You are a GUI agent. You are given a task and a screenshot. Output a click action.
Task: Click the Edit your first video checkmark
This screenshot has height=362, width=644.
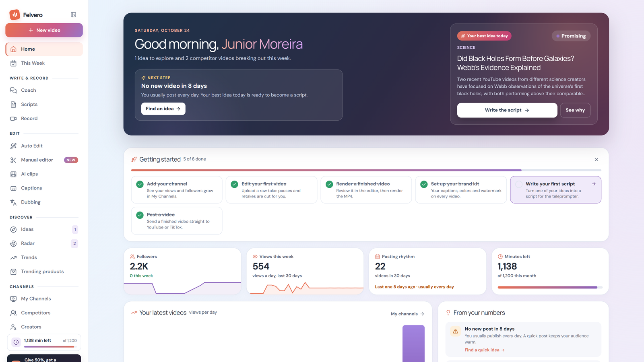[234, 184]
